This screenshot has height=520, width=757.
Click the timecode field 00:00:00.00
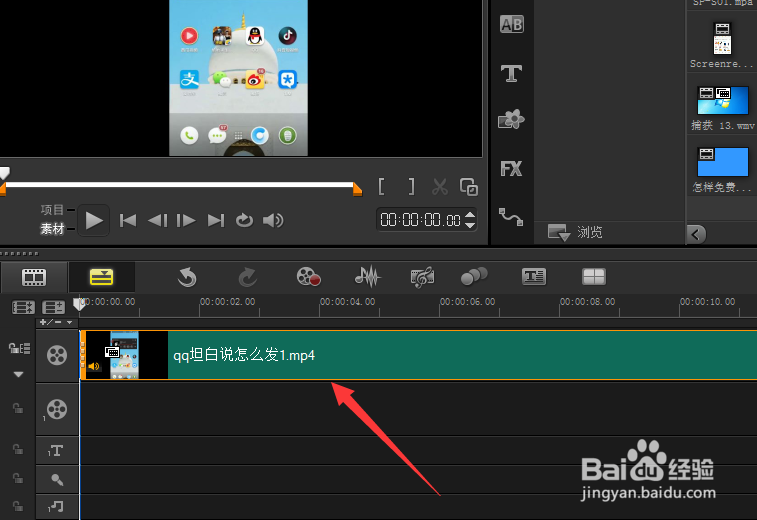pyautogui.click(x=421, y=220)
